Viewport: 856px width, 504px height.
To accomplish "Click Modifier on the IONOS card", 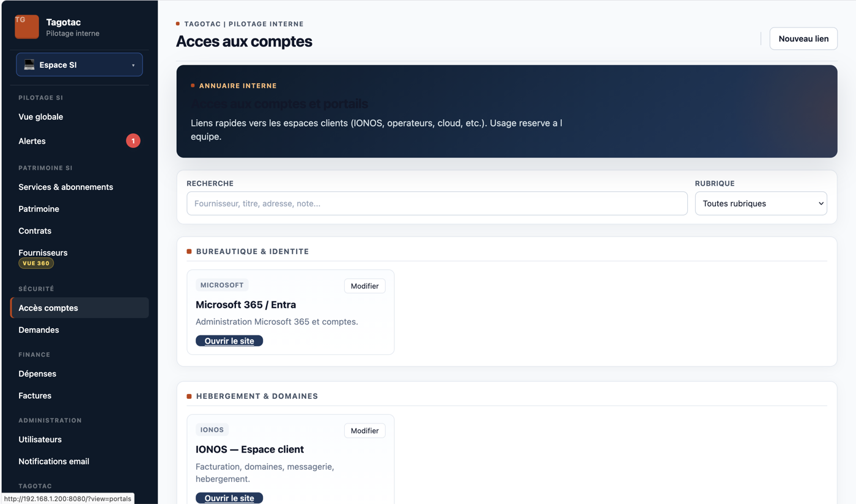I will [x=365, y=431].
